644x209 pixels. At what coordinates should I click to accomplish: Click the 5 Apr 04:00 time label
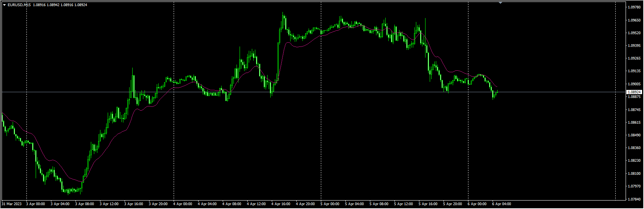coord(355,204)
